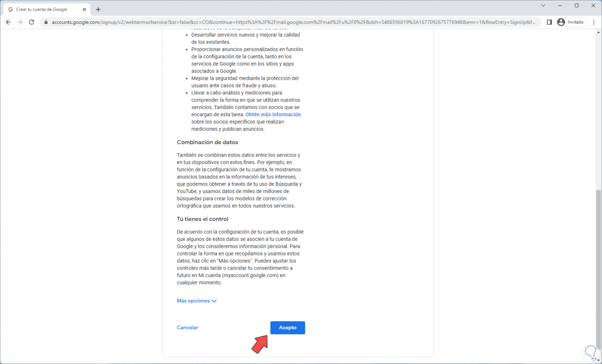Click the page vertical scrollbar thumb
602x364 pixels.
[598, 270]
